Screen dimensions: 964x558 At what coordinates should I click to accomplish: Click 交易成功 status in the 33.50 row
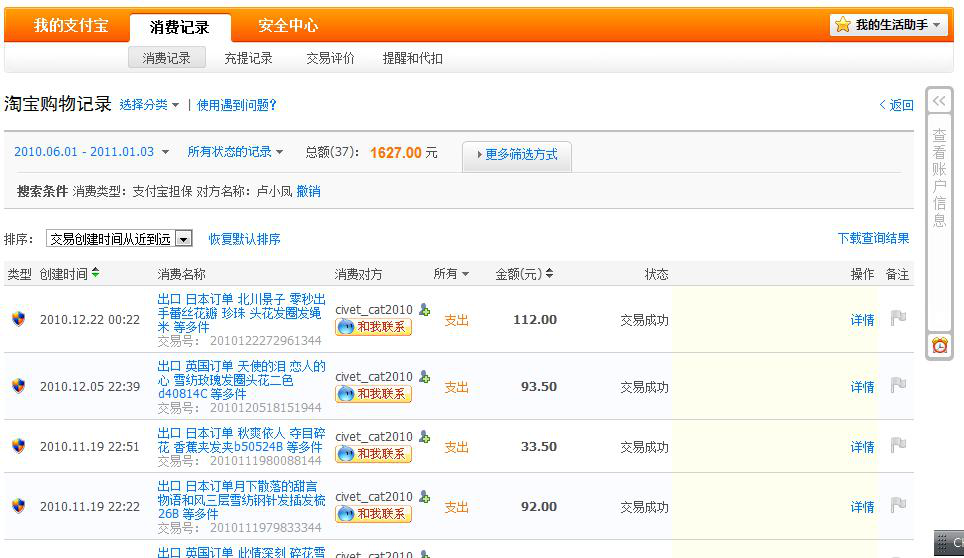(x=644, y=447)
